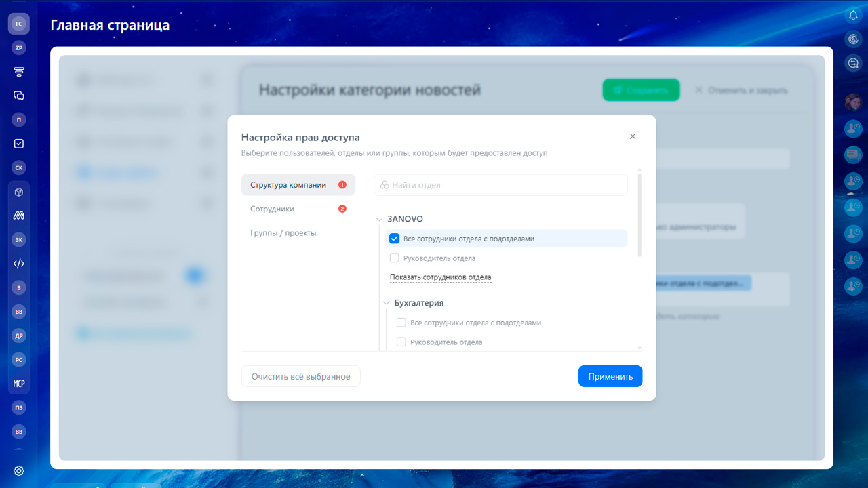Open the MCP sidebar item
The width and height of the screenshot is (868, 488).
[19, 384]
